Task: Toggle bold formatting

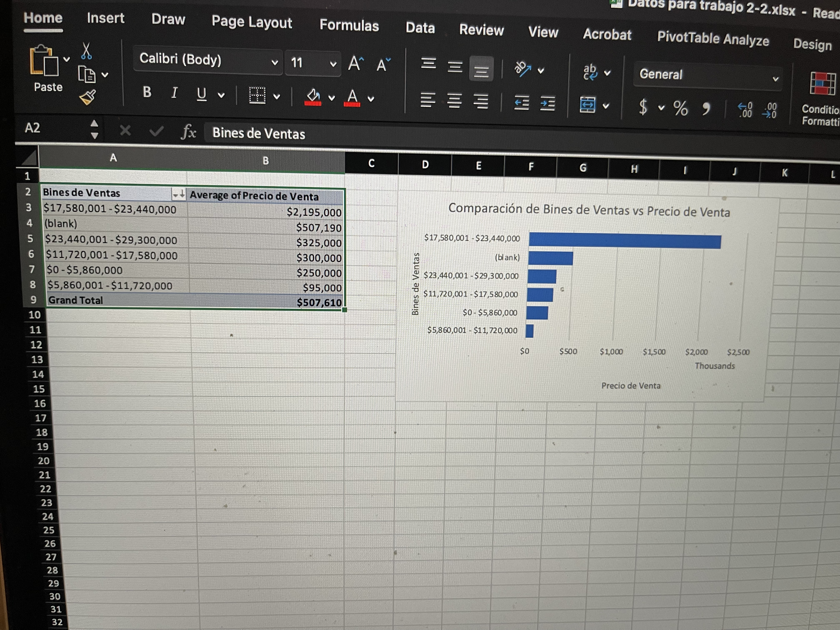Action: (147, 92)
